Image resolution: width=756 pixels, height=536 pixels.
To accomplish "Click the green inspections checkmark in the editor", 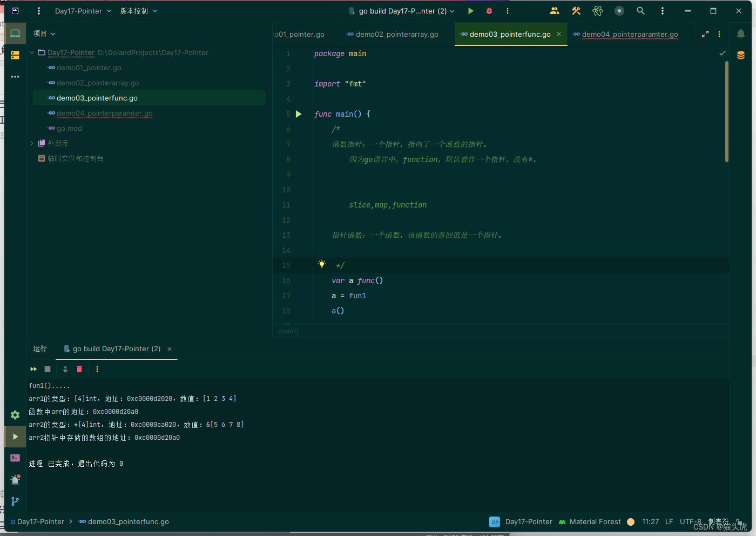I will (723, 53).
